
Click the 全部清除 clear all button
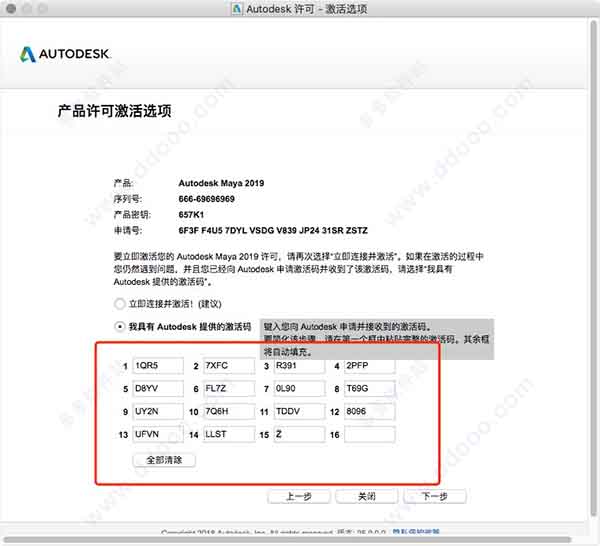[164, 460]
